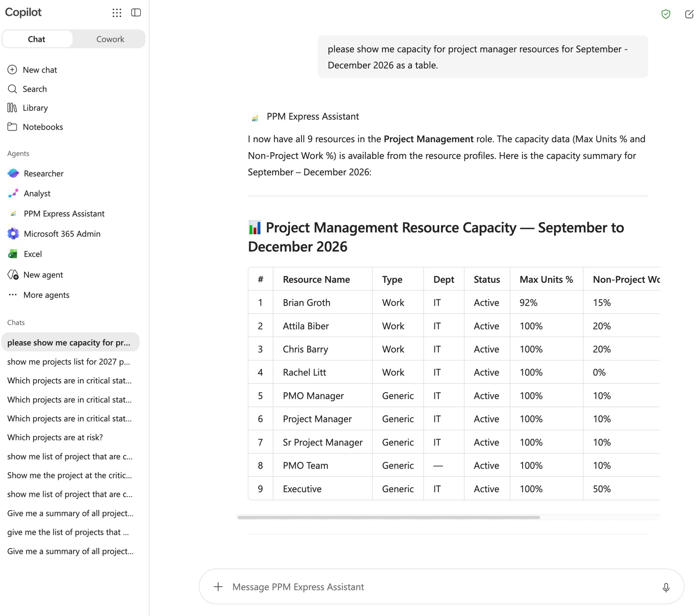Click the 'Chats' section label
Screen dimensions: 698x616
pos(16,322)
